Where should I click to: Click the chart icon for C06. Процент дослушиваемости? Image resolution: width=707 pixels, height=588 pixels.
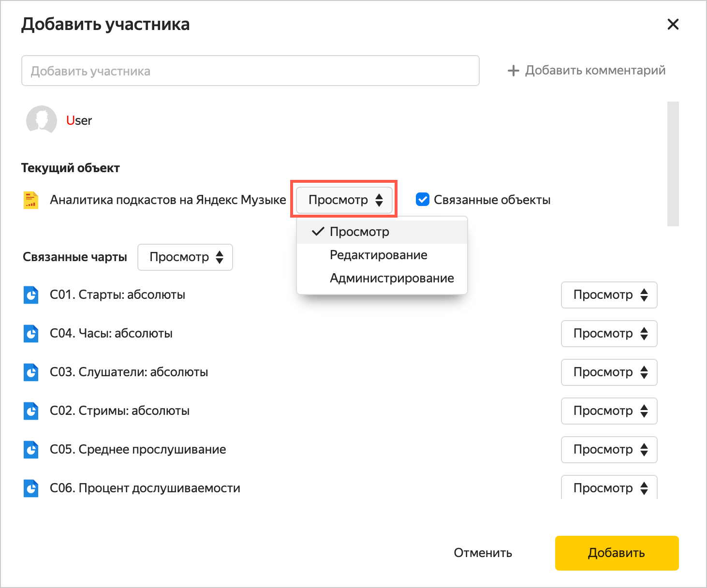point(31,488)
